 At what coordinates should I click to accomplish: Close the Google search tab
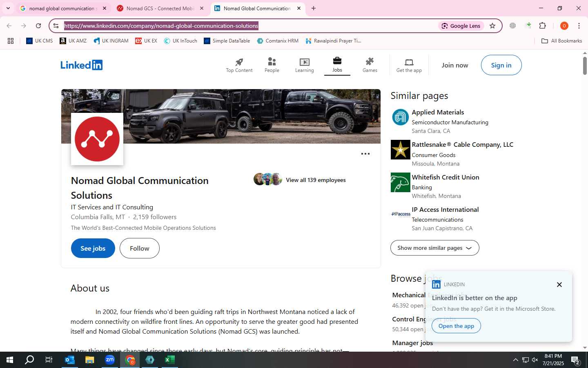105,8
